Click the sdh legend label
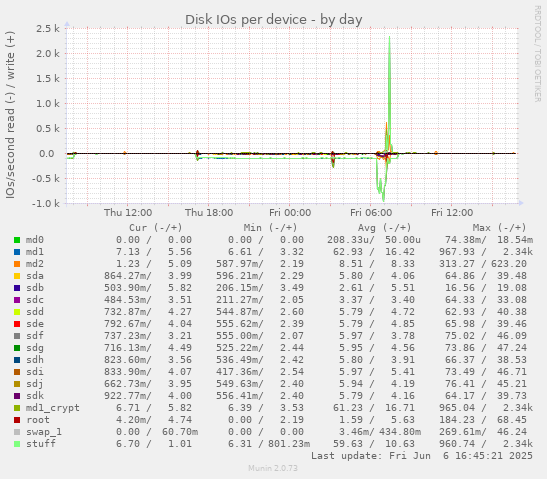Viewport: 547px width, 479px height. pyautogui.click(x=35, y=359)
